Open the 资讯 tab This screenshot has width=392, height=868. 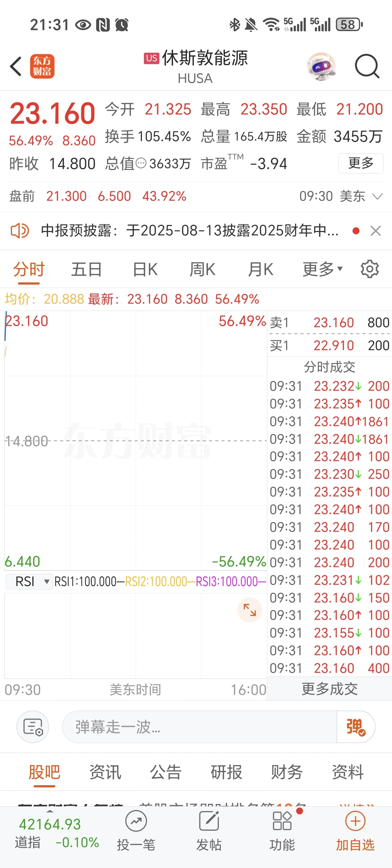click(105, 772)
